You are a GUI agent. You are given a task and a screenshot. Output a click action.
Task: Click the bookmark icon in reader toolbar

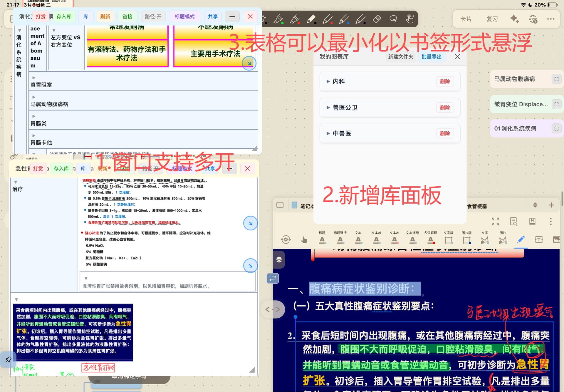pos(532,221)
